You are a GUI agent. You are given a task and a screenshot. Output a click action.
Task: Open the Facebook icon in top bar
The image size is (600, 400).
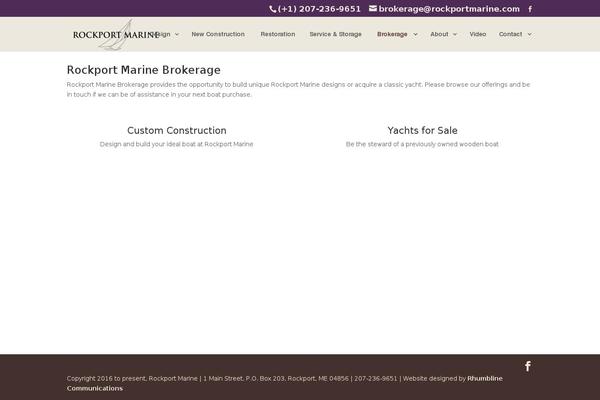pyautogui.click(x=530, y=9)
